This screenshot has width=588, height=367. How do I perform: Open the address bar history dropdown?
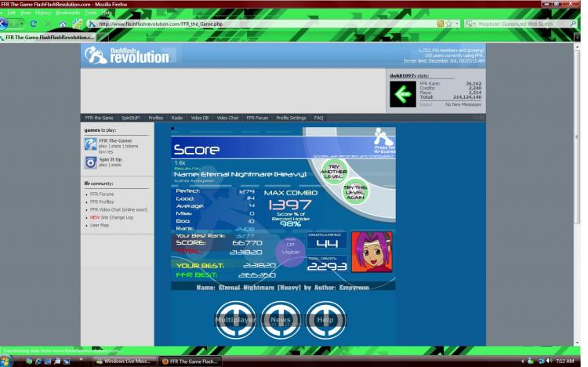point(457,24)
